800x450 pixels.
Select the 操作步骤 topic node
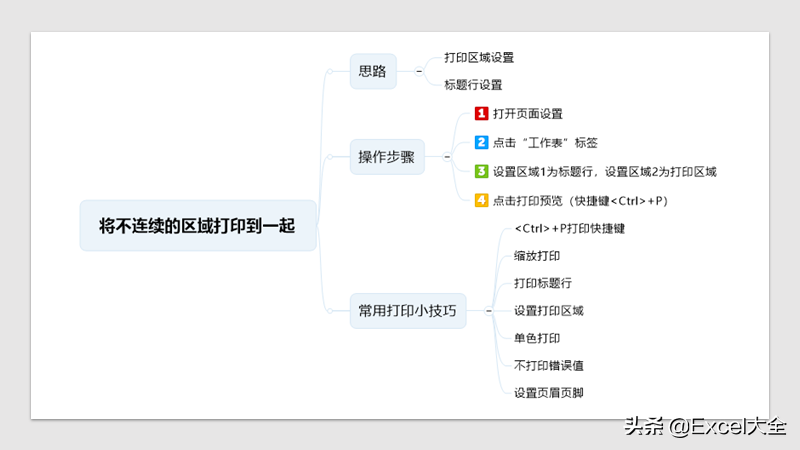(x=387, y=157)
